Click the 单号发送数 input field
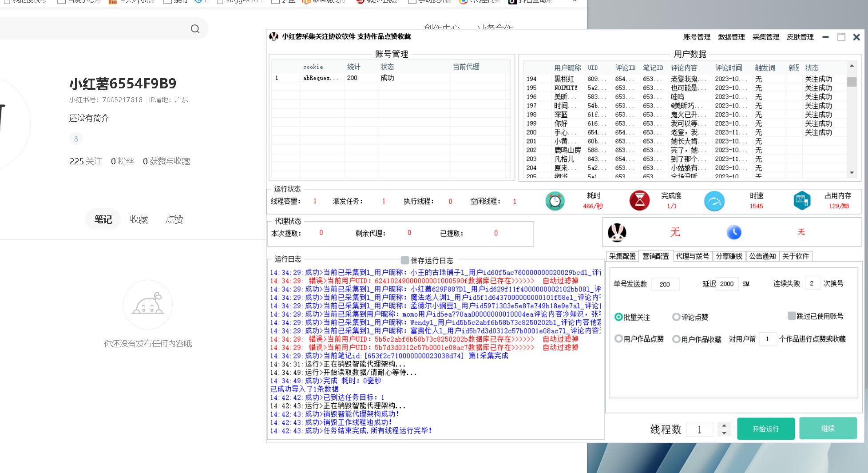Viewport: 868px width, 473px height. pos(665,284)
